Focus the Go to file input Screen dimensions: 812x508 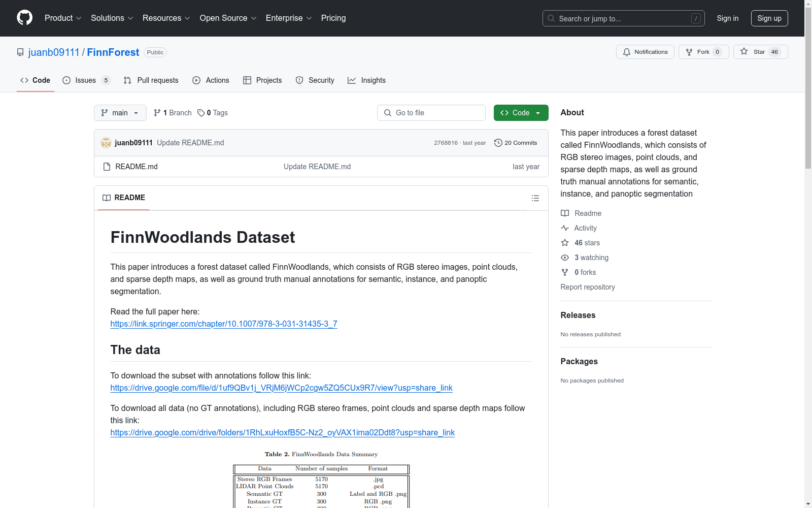[x=431, y=113]
